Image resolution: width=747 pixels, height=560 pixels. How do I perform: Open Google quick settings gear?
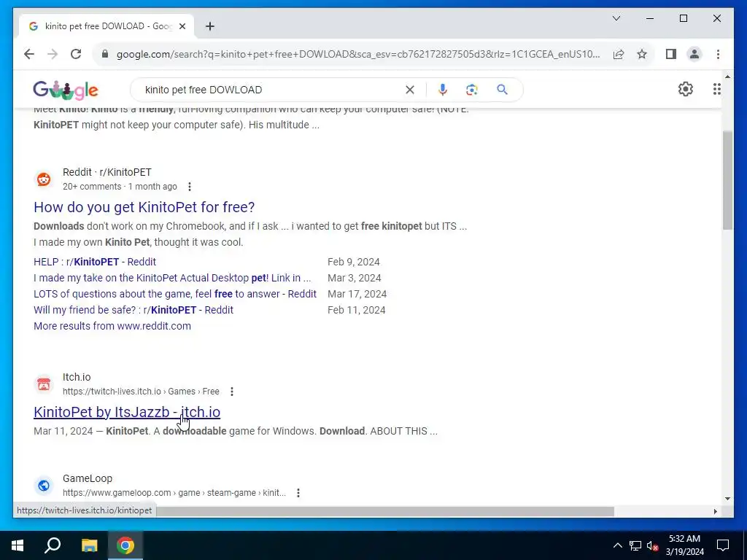pyautogui.click(x=685, y=89)
